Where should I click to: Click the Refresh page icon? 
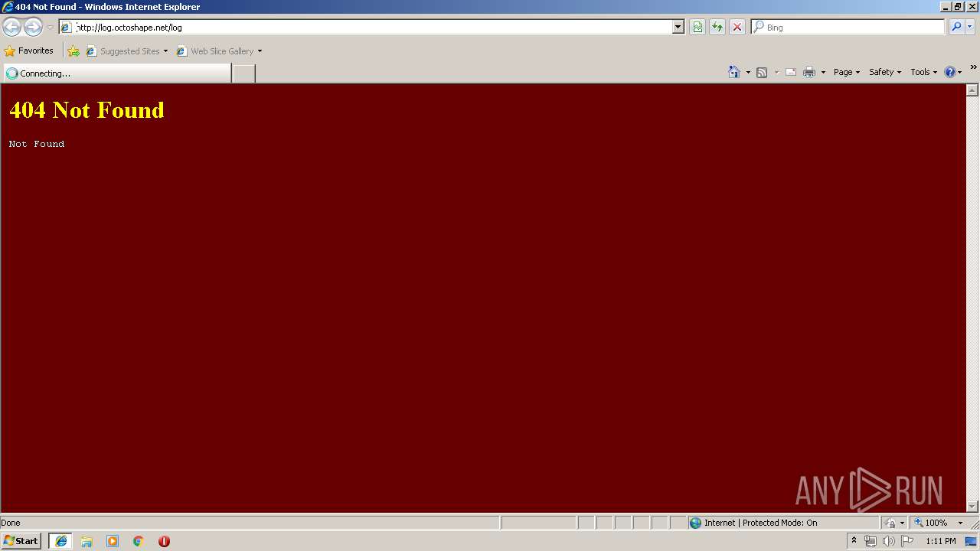(x=717, y=27)
